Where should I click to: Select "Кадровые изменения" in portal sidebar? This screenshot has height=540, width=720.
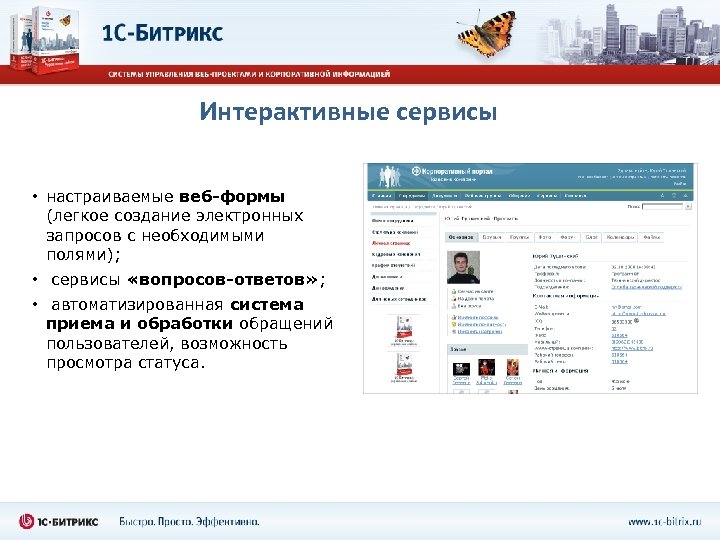(396, 254)
